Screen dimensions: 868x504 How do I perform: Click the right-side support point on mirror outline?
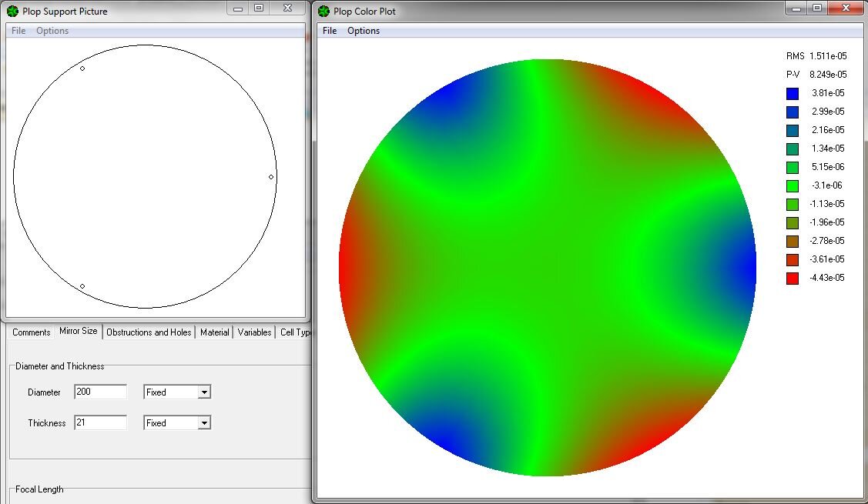[270, 177]
